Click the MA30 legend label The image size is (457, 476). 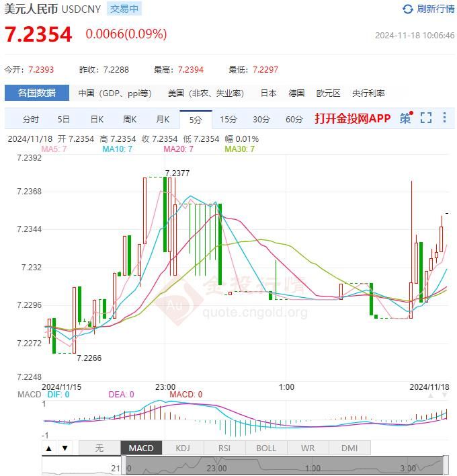pos(239,149)
